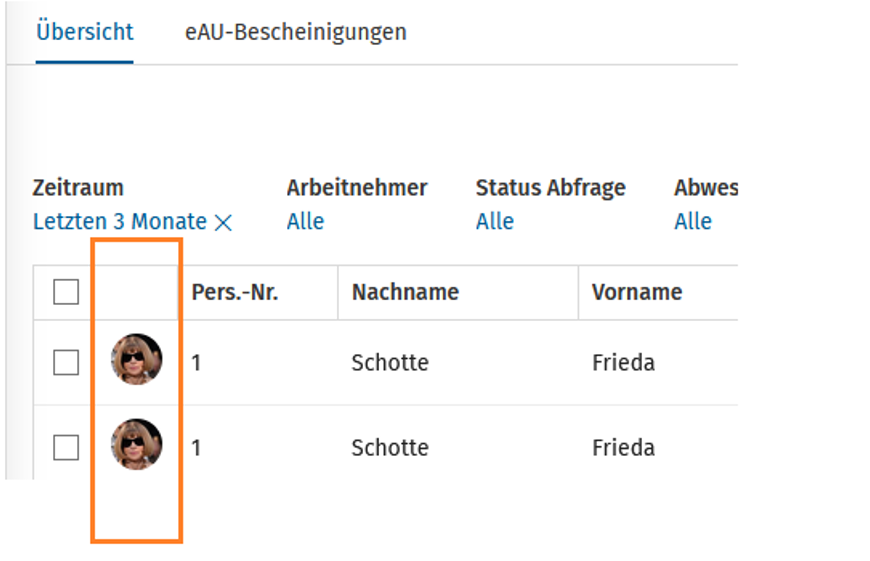Open the Status Abfrage filter set to Alle

point(495,221)
